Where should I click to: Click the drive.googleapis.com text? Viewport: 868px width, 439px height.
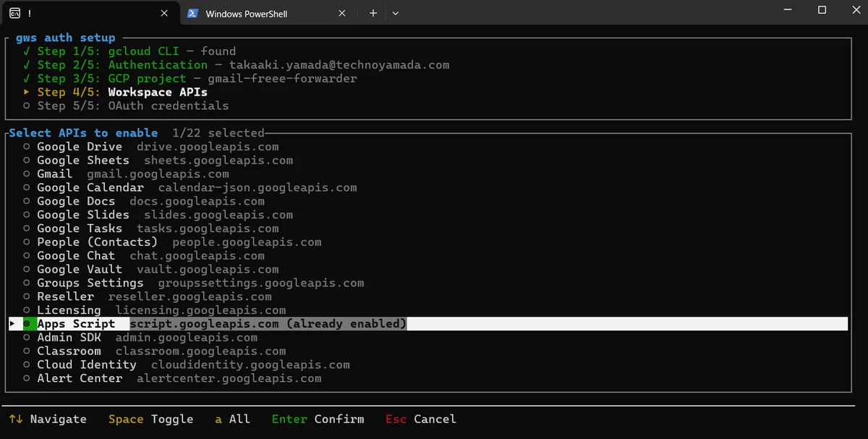(208, 147)
